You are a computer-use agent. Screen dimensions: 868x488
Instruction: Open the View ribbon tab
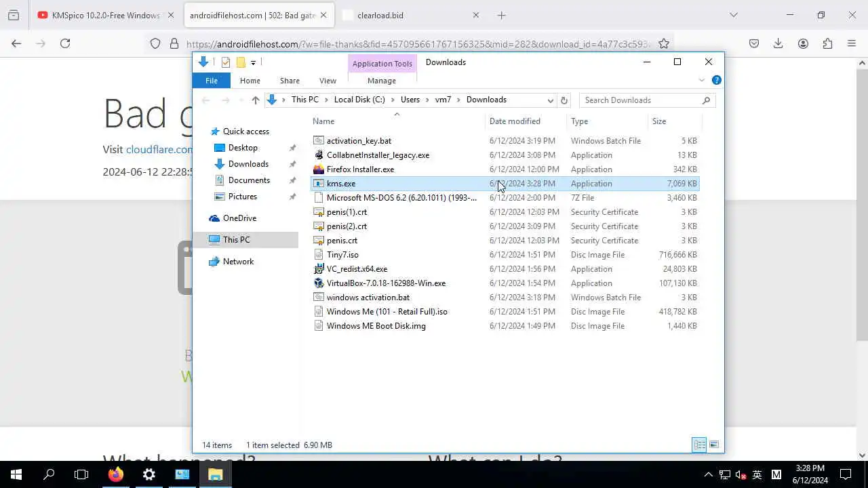coord(328,81)
